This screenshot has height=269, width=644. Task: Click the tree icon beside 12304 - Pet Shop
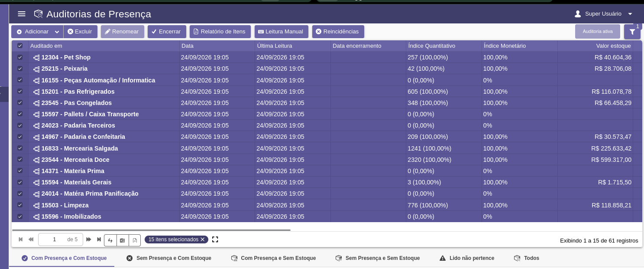(x=36, y=57)
